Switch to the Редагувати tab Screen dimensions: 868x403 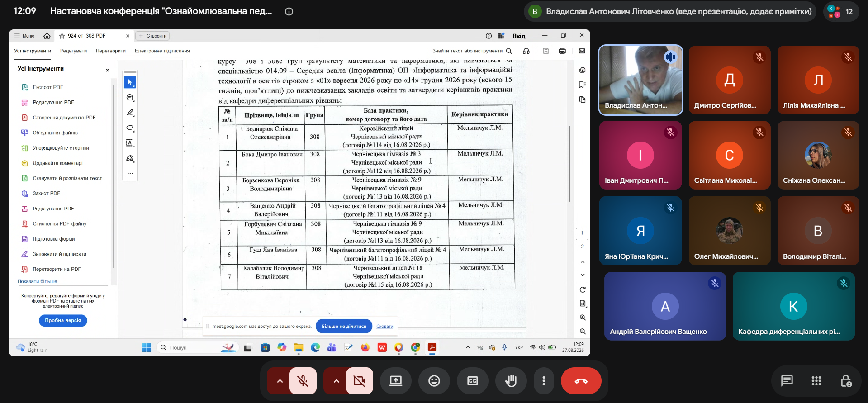point(73,51)
